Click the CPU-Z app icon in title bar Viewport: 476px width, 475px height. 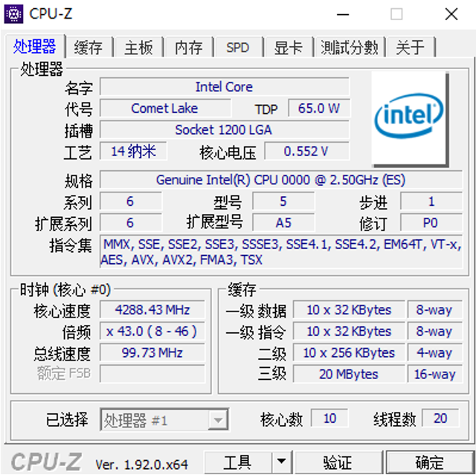(x=13, y=14)
